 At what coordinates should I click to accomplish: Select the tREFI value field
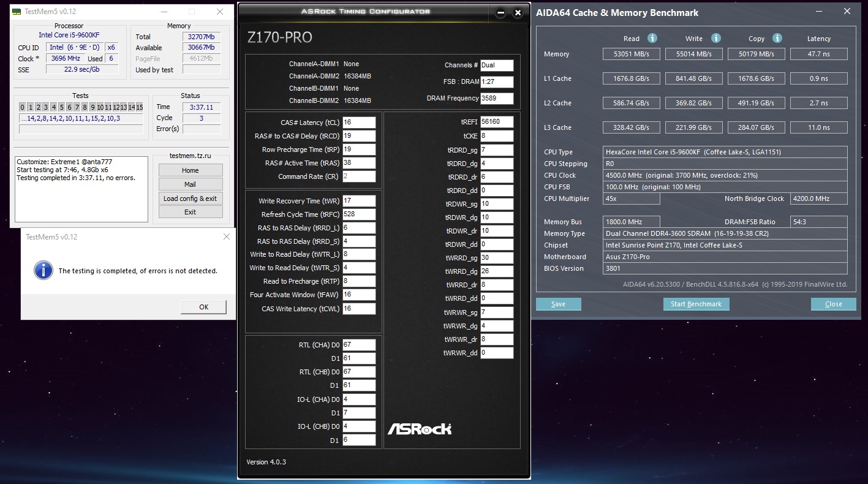point(497,122)
